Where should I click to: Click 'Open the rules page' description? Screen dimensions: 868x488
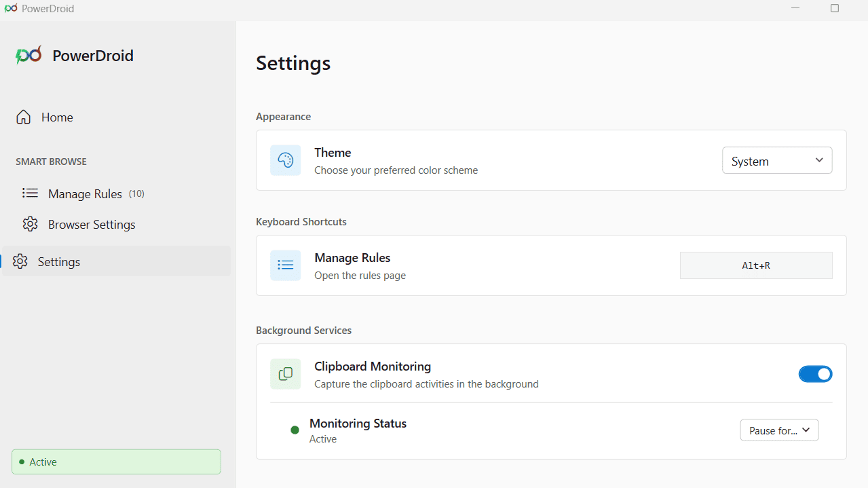(360, 276)
